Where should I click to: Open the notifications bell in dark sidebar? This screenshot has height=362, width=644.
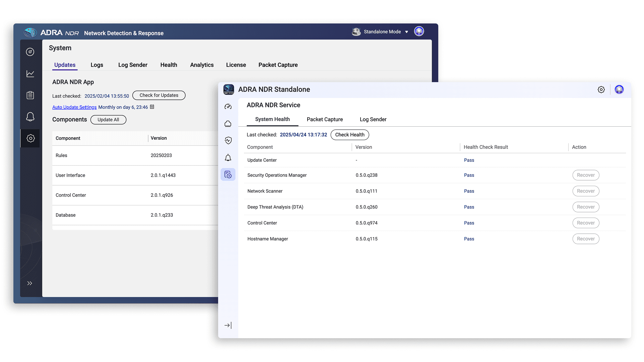pos(30,117)
